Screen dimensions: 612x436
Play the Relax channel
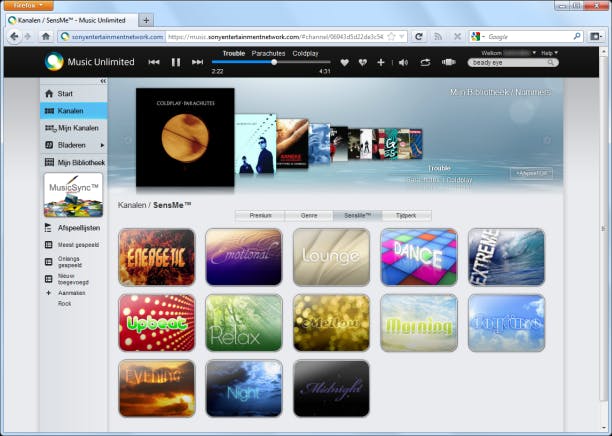point(244,323)
